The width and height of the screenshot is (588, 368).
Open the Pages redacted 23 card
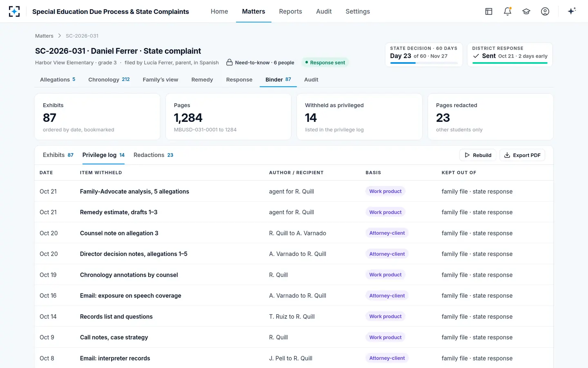[490, 117]
